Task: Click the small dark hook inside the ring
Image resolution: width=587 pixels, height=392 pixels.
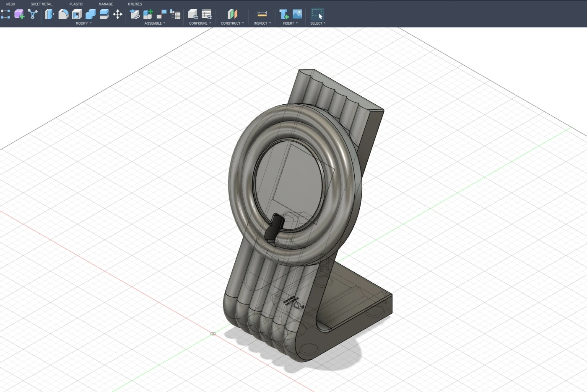Action: pos(275,228)
